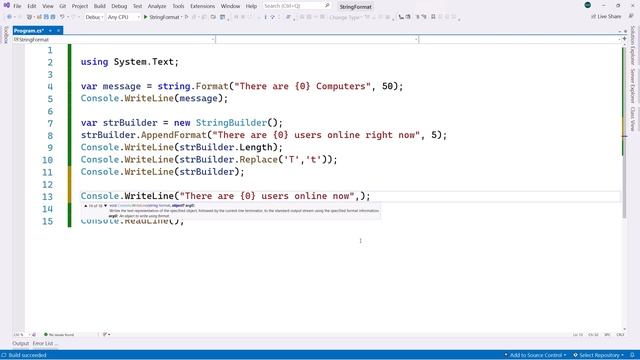The image size is (640, 360).
Task: Open the Solution Explorer side tab
Action: click(633, 45)
